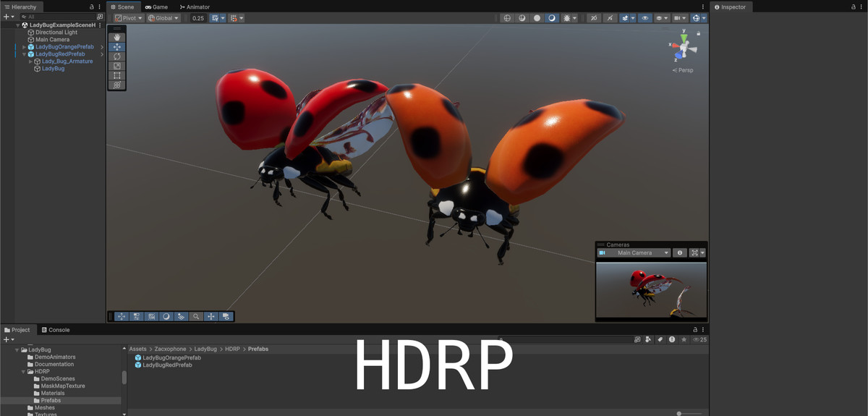Open the Pivot handle position dropdown
The image size is (868, 416).
(x=129, y=18)
